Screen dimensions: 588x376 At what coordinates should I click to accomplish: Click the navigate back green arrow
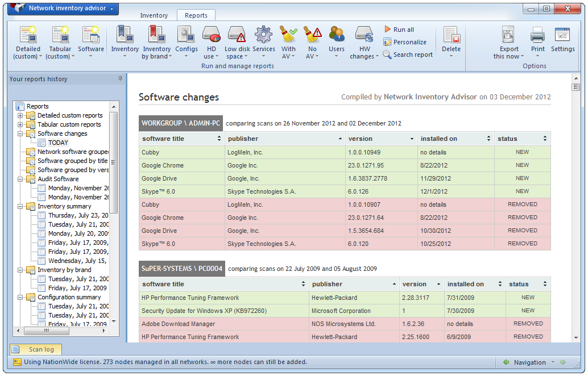pos(506,362)
